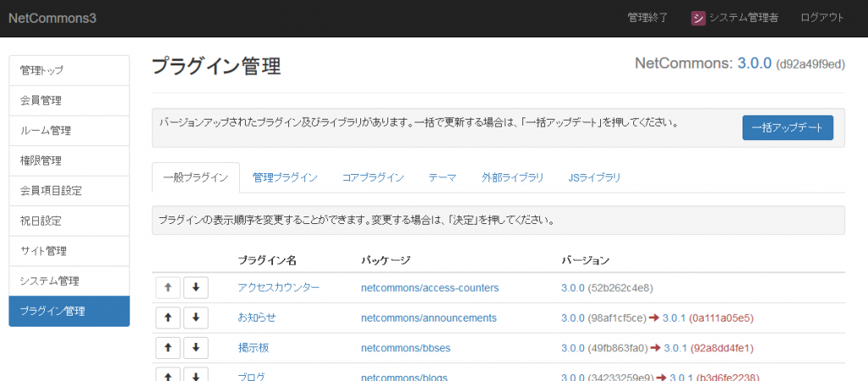868x381 pixels.
Task: Open the アクセスカウンター plugin link
Action: [279, 288]
